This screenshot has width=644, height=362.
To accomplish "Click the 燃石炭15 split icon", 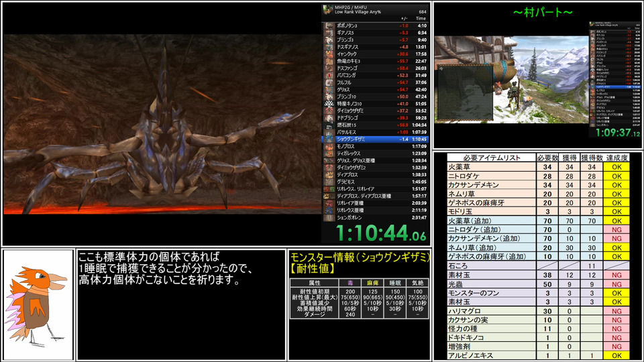I will [329, 125].
